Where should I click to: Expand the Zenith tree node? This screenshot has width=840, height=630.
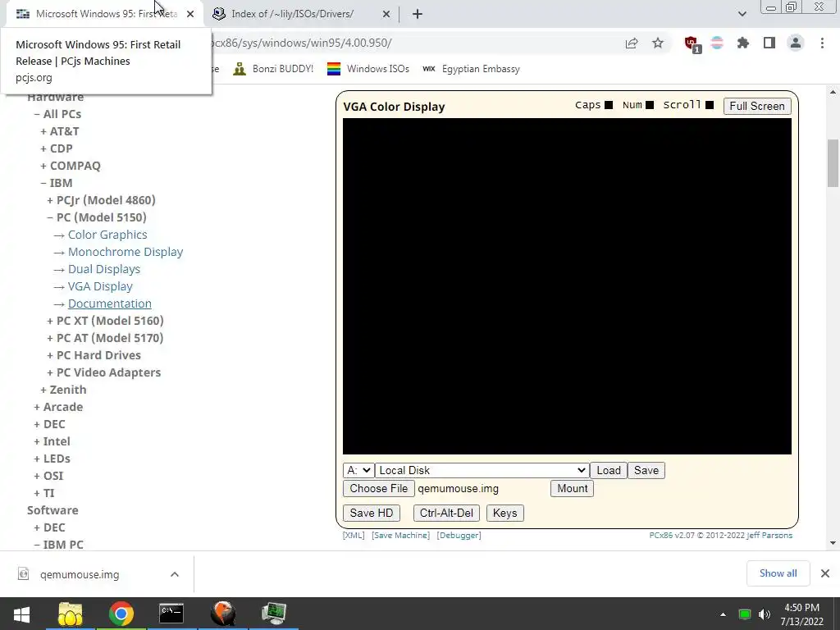63,390
